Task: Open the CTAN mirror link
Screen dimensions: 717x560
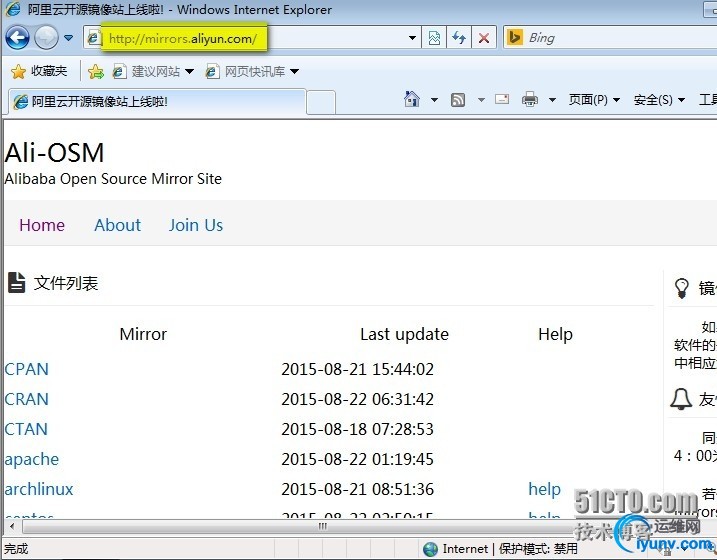Action: pos(26,429)
